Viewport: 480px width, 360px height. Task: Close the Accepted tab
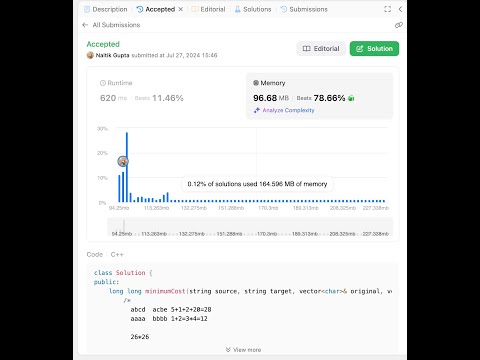(x=181, y=9)
